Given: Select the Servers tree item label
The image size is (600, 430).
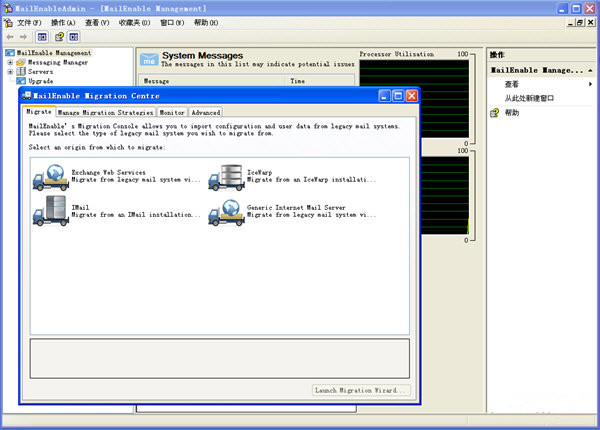Looking at the screenshot, I should [41, 72].
